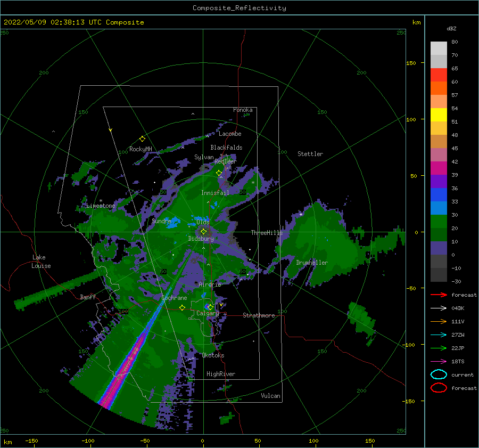Click the Drumheller city label
Image resolution: width=479 pixels, height=448 pixels.
pyautogui.click(x=312, y=263)
